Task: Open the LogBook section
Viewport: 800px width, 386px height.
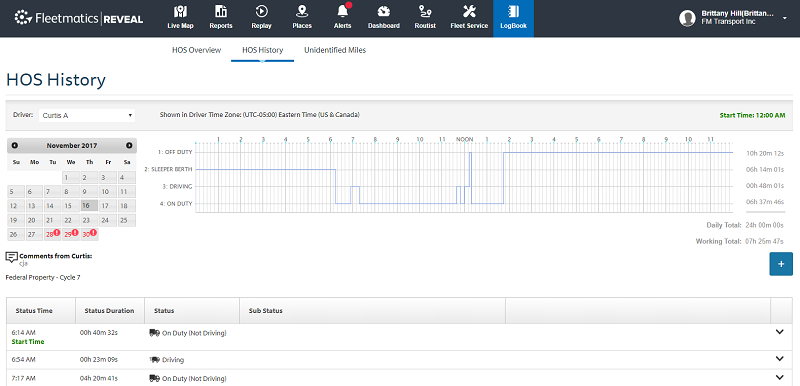Action: 513,18
